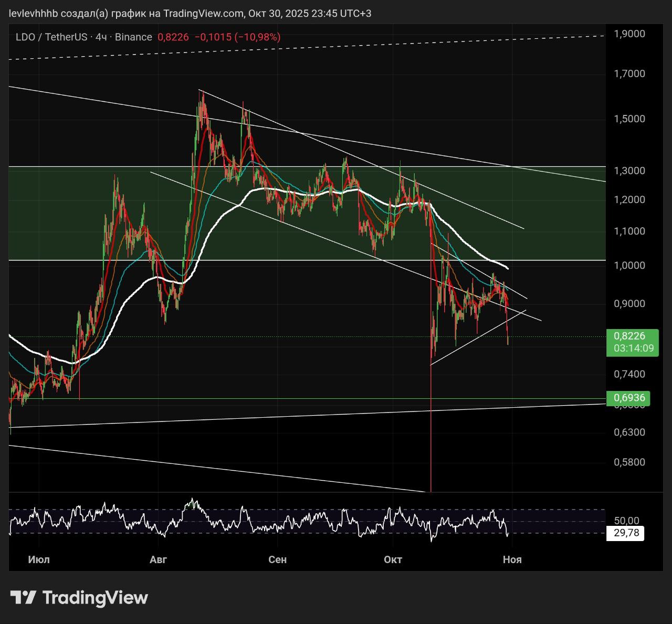The image size is (672, 624).
Task: Click the LDO / TetherUS symbol title
Action: tap(51, 37)
